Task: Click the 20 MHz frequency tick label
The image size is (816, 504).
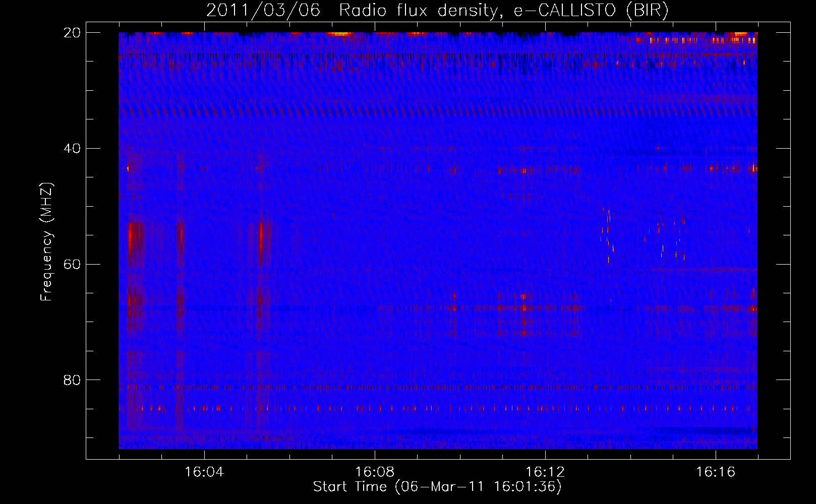Action: click(72, 33)
